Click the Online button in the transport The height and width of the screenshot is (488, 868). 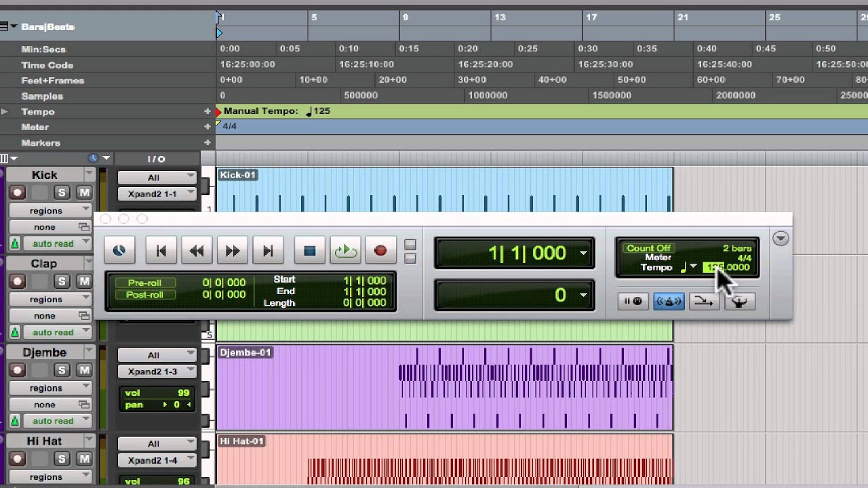point(119,251)
